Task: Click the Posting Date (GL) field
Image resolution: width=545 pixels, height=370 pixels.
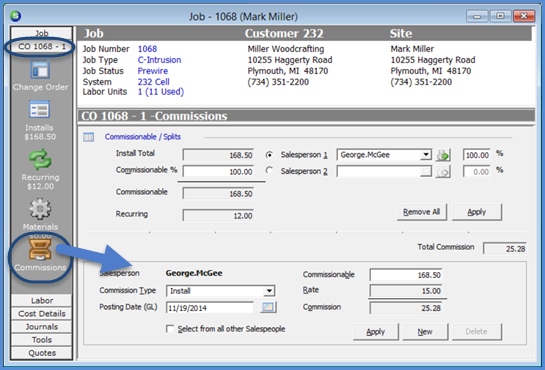Action: [210, 308]
